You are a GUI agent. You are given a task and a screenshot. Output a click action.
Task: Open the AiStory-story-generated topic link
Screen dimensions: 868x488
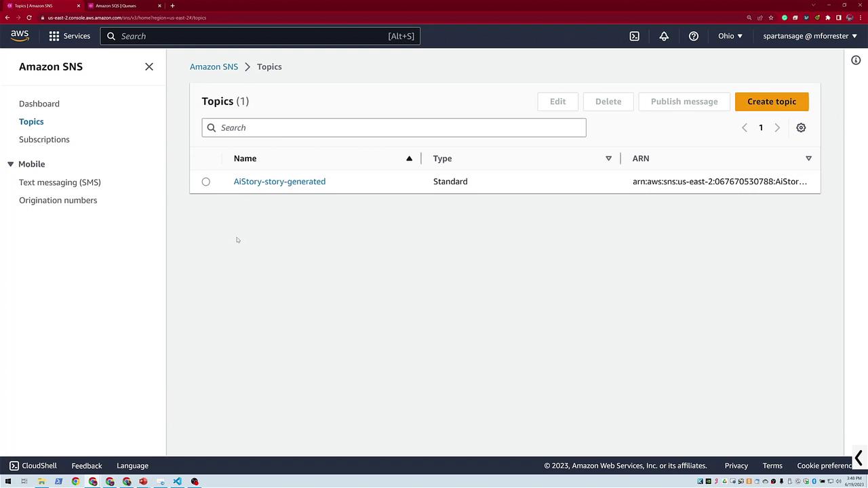click(279, 182)
